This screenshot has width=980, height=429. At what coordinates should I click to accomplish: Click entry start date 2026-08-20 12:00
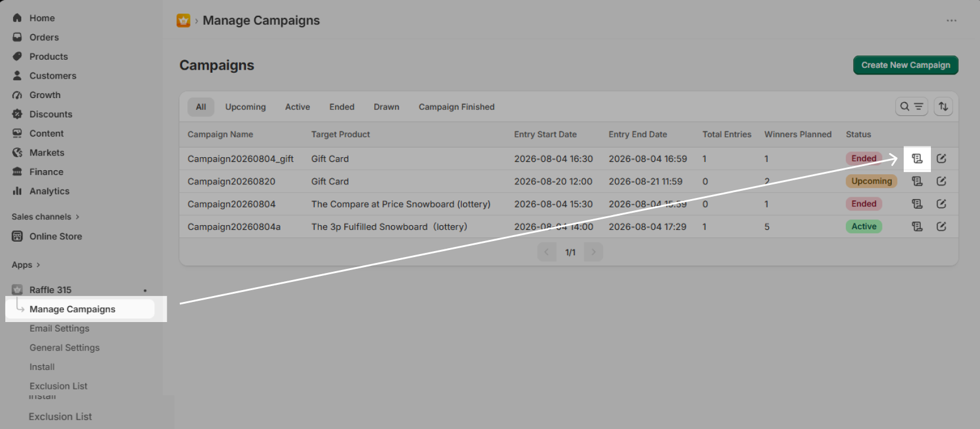[553, 181]
